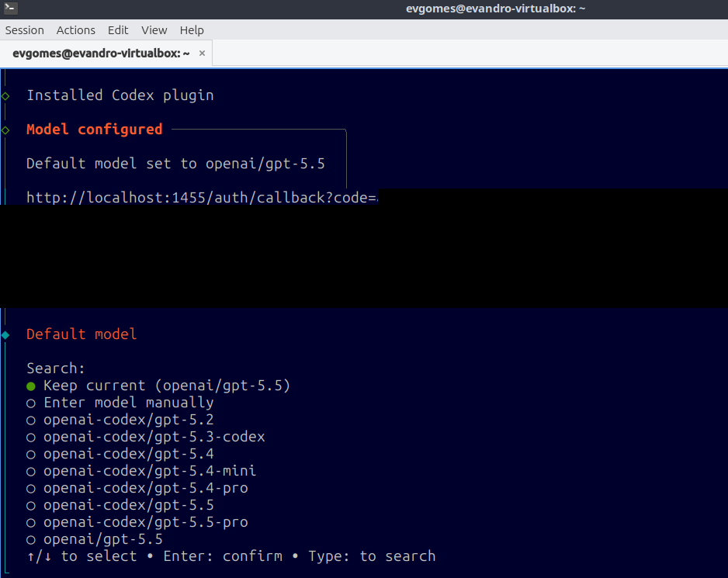
Task: Select the Keep current (openai/gpt-5.5) option
Action: coord(158,386)
